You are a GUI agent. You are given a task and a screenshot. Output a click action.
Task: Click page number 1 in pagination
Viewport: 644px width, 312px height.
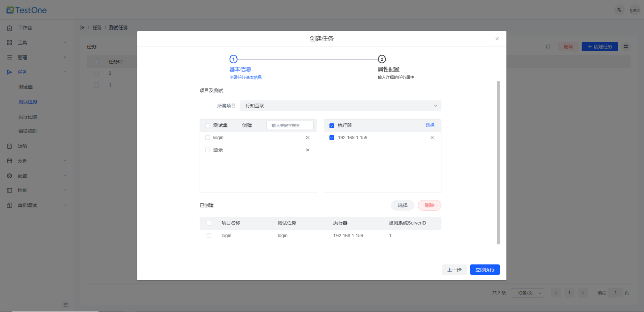[570, 293]
